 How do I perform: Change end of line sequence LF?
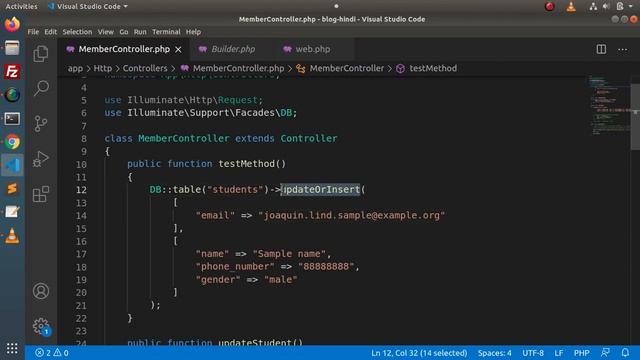559,353
